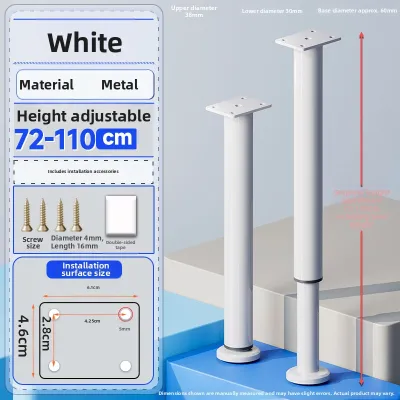Click the "White" color title
This screenshot has width=400, height=400.
pos(85,43)
